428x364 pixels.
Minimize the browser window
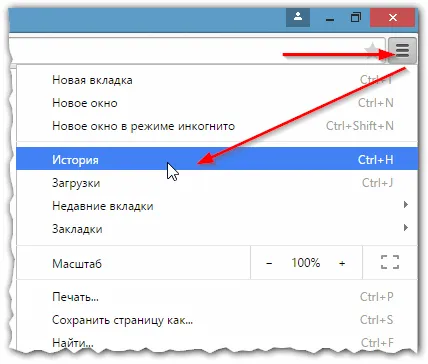coord(330,18)
